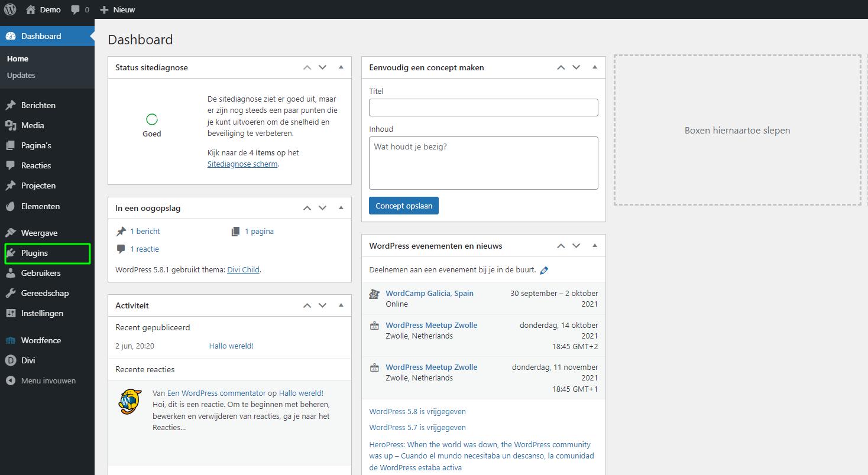
Task: Click the Plugins plug icon
Action: click(11, 253)
